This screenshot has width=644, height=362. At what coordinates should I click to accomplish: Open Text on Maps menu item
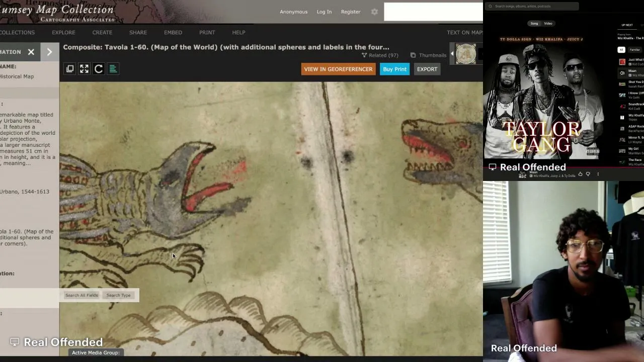tap(465, 32)
